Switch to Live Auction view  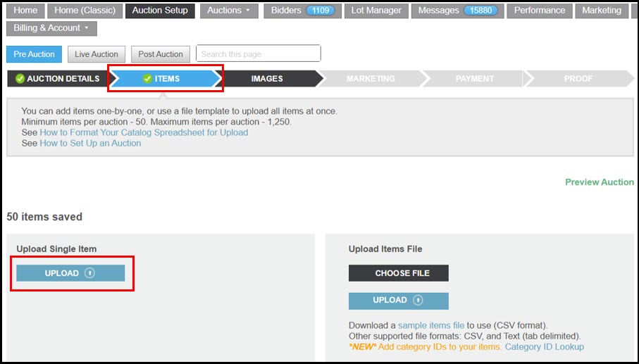(x=97, y=54)
